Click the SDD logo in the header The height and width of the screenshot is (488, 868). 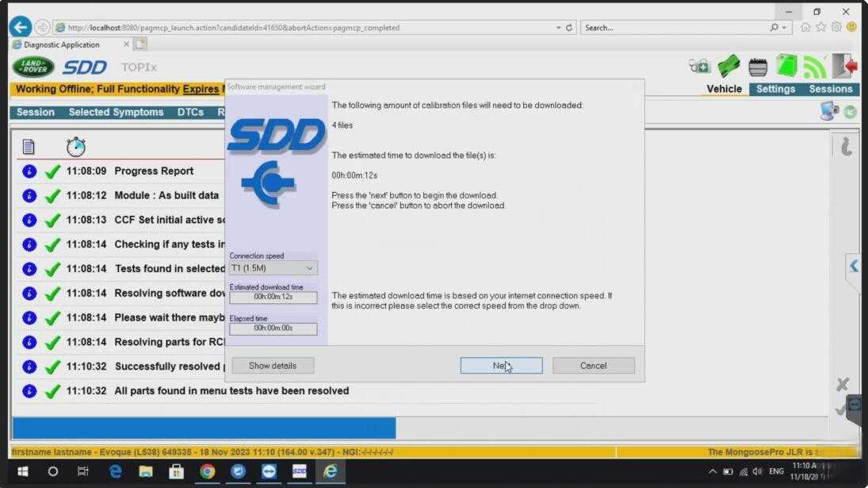coord(85,67)
